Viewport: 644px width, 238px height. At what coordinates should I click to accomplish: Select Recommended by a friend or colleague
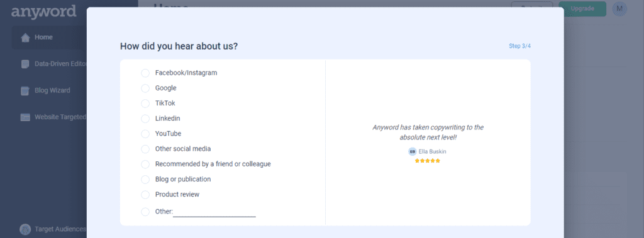(x=145, y=164)
